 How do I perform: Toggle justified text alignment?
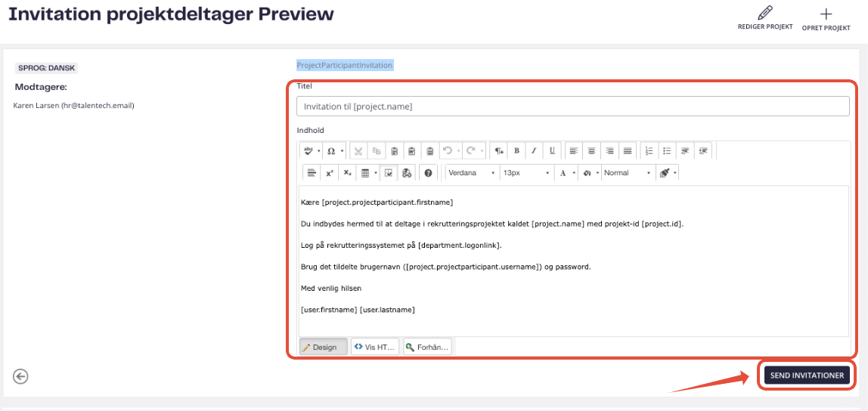click(628, 150)
